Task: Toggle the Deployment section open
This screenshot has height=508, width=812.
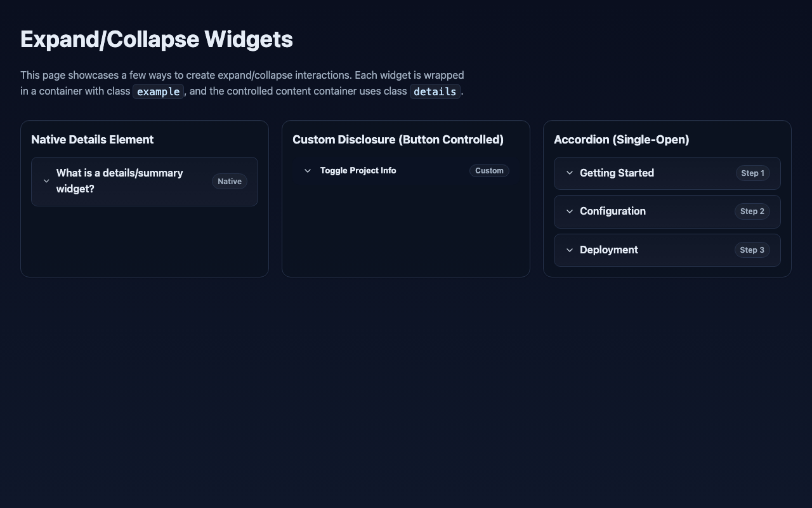Action: tap(608, 250)
